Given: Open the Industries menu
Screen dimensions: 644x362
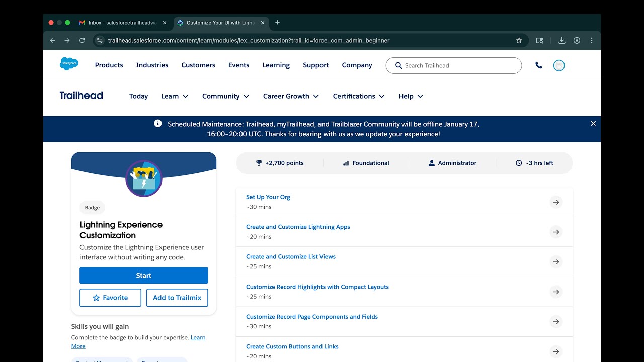Looking at the screenshot, I should pyautogui.click(x=152, y=65).
